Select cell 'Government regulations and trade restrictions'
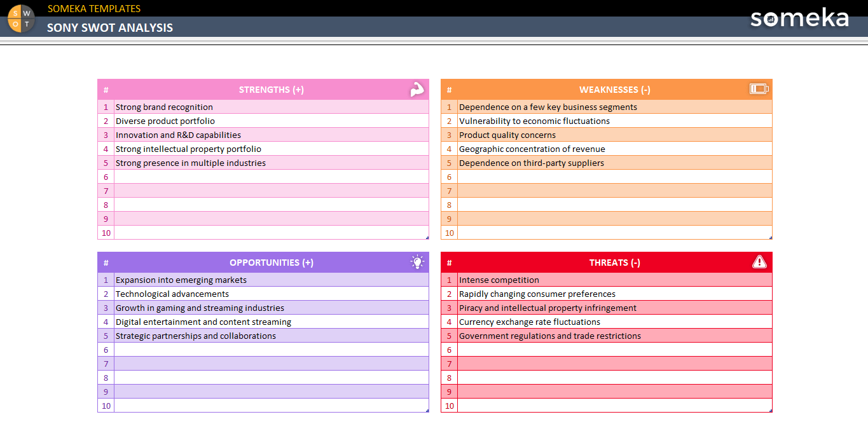 [615, 336]
